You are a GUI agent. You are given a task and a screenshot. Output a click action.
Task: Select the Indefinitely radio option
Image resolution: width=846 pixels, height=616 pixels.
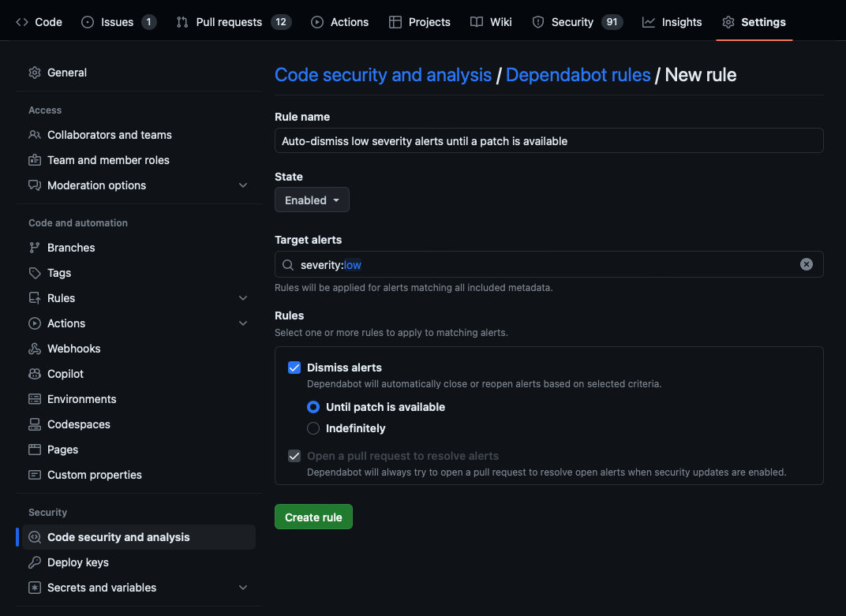pos(313,427)
